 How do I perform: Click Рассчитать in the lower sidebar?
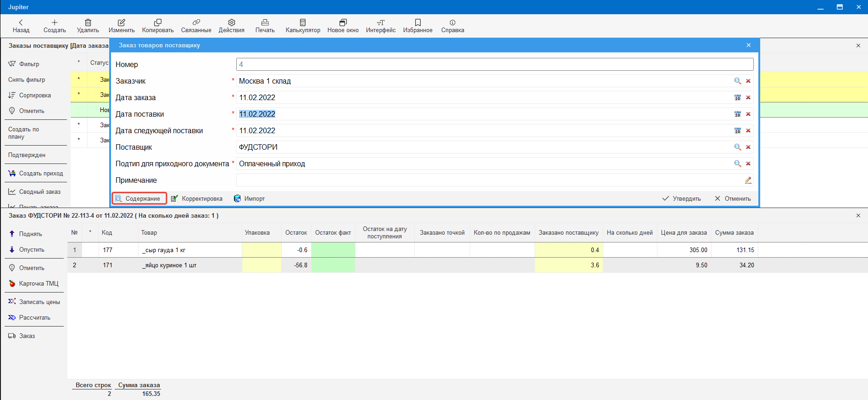coord(29,317)
